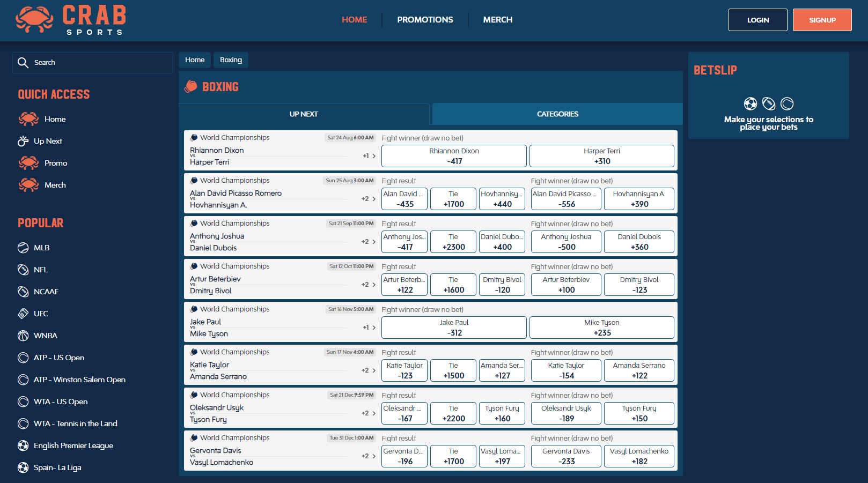Expand +2 markets for Picasso Romero vs Hovhannisyan

(369, 199)
